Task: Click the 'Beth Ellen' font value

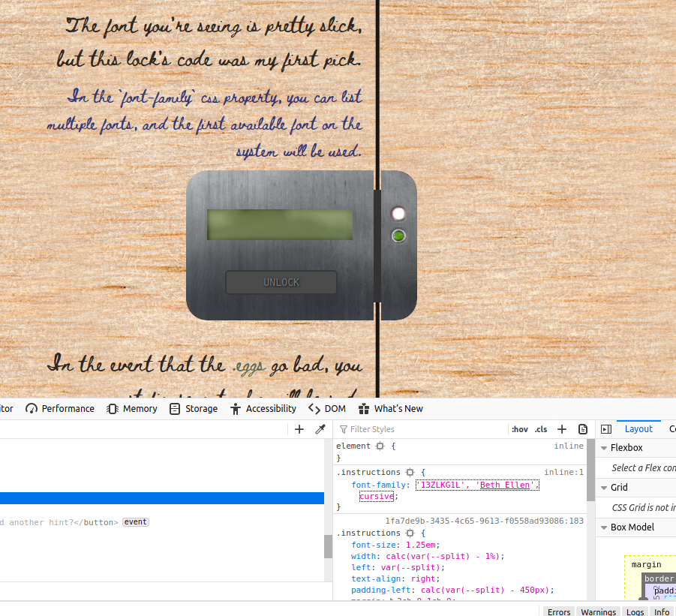Action: click(505, 485)
